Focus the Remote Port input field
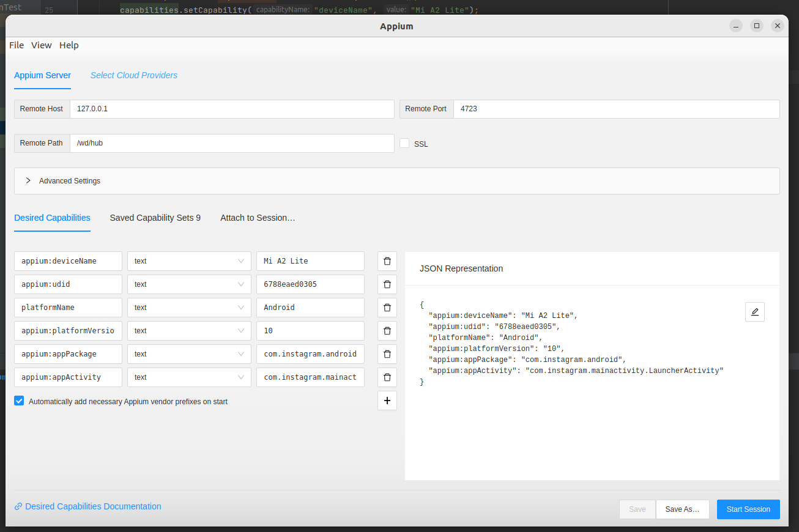This screenshot has width=799, height=532. pos(617,109)
